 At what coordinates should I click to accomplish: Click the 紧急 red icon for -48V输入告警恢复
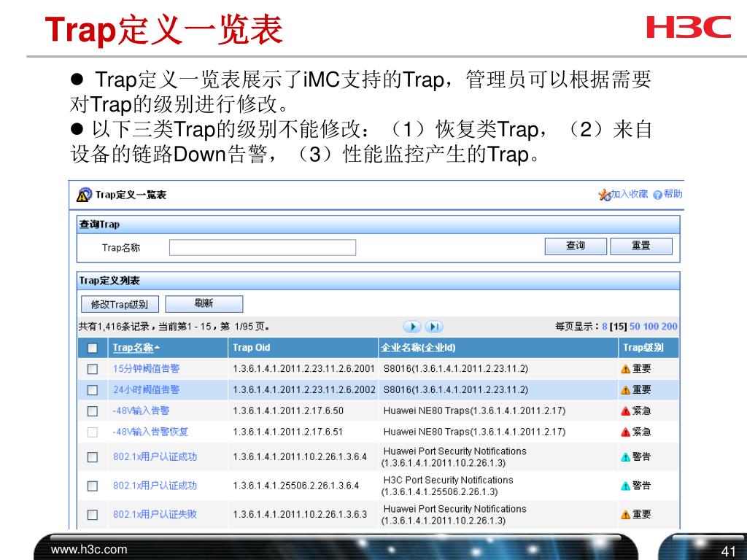coord(625,432)
